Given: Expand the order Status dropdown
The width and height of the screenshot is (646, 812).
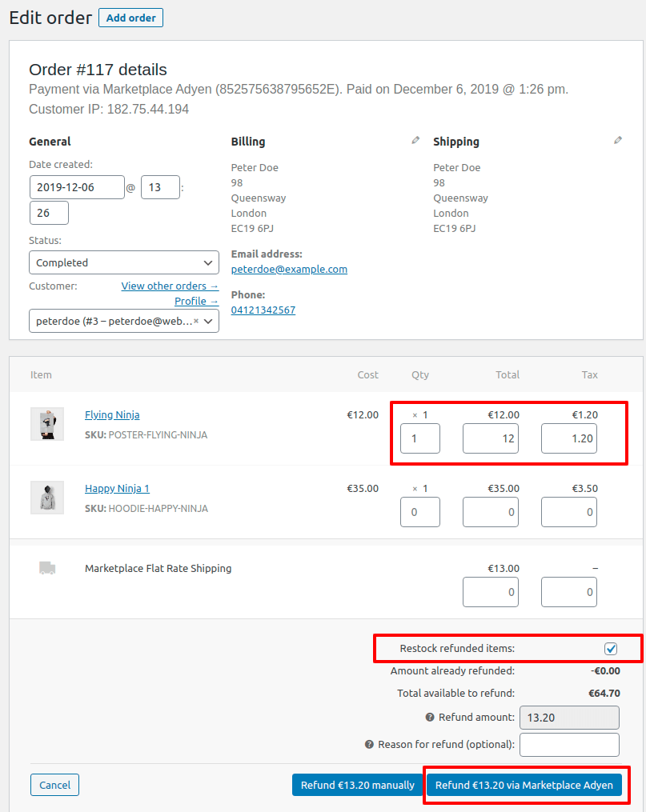Looking at the screenshot, I should [124, 262].
